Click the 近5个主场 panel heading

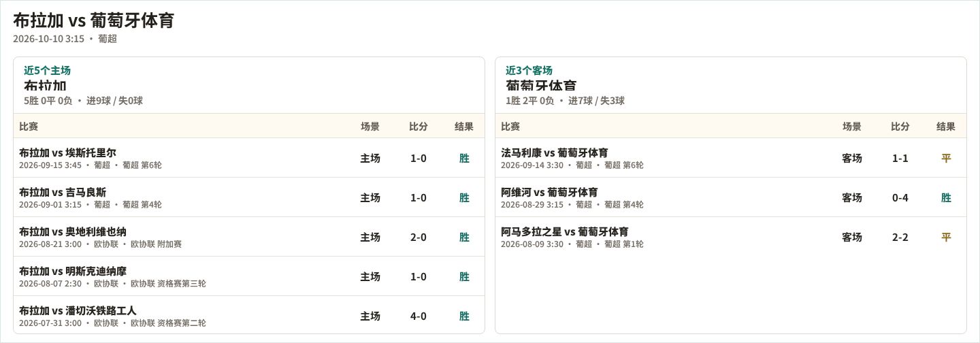[47, 70]
